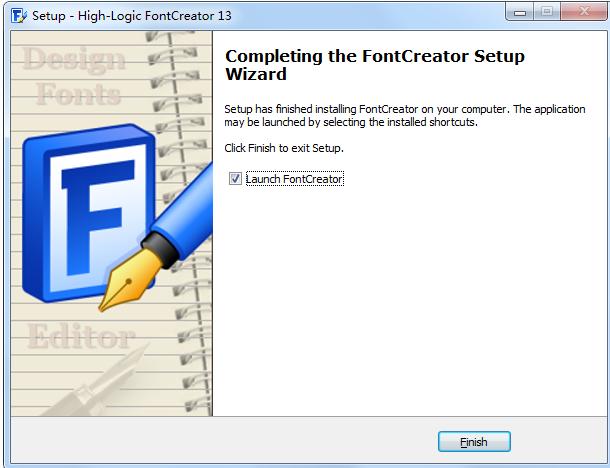Click the Completing the FontCreator Setup Wizard heading
Screen dimensions: 610x468
click(x=375, y=65)
